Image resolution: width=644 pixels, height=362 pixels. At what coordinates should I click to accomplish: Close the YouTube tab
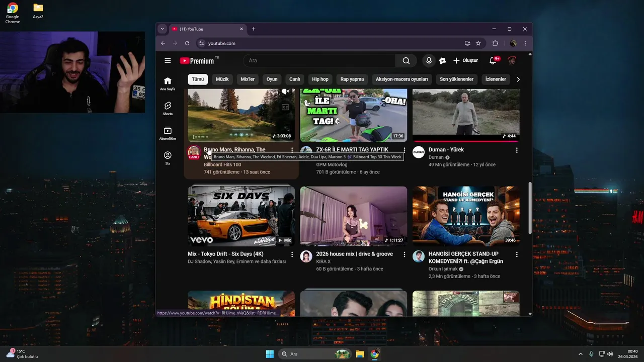pyautogui.click(x=242, y=29)
